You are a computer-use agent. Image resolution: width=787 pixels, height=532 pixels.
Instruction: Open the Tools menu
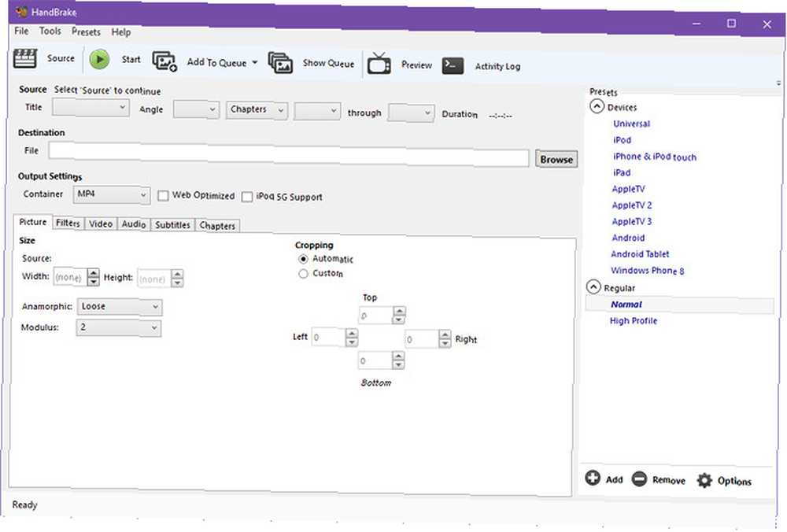point(50,31)
